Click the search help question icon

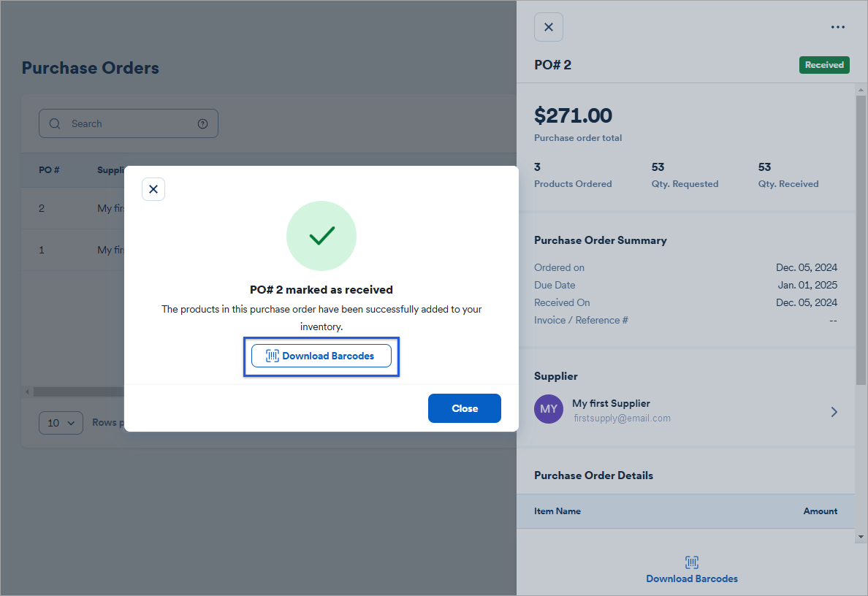203,123
